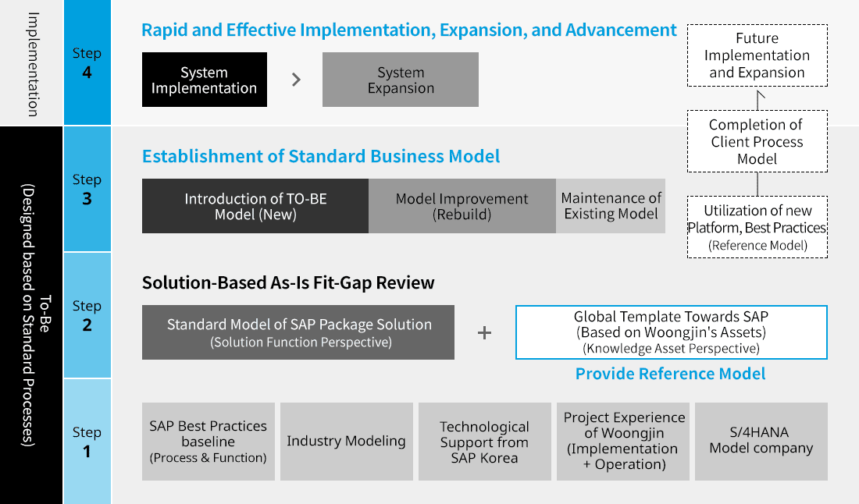Click Completion of Client Process Model box
This screenshot has height=504, width=859.
(x=757, y=141)
